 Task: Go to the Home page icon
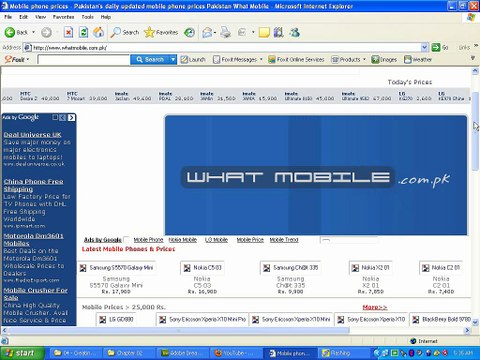tap(98, 32)
